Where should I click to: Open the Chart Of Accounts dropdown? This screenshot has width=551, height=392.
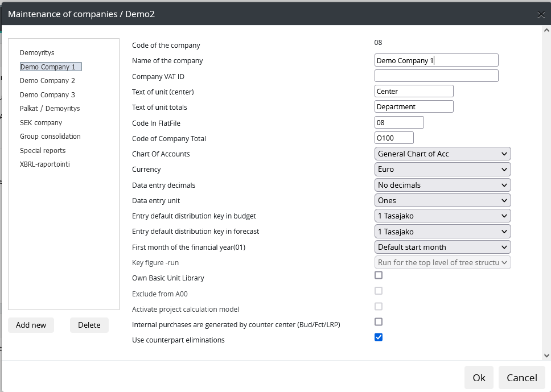click(442, 154)
